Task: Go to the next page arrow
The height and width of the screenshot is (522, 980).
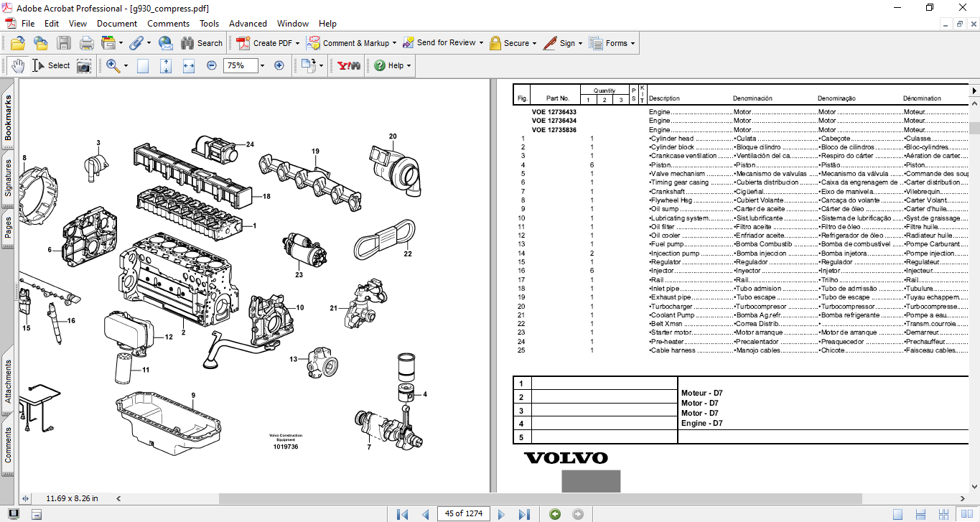Action: pyautogui.click(x=502, y=513)
